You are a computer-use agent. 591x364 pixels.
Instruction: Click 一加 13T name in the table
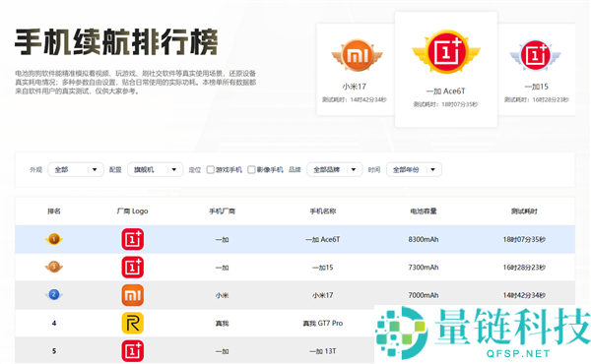(x=323, y=351)
